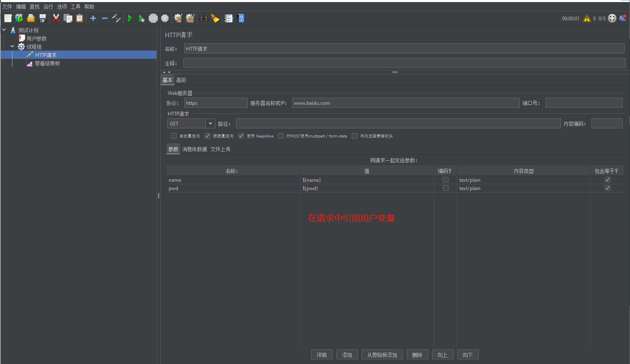Image resolution: width=630 pixels, height=364 pixels.
Task: Switch to the 文件上传 tab
Action: click(220, 149)
